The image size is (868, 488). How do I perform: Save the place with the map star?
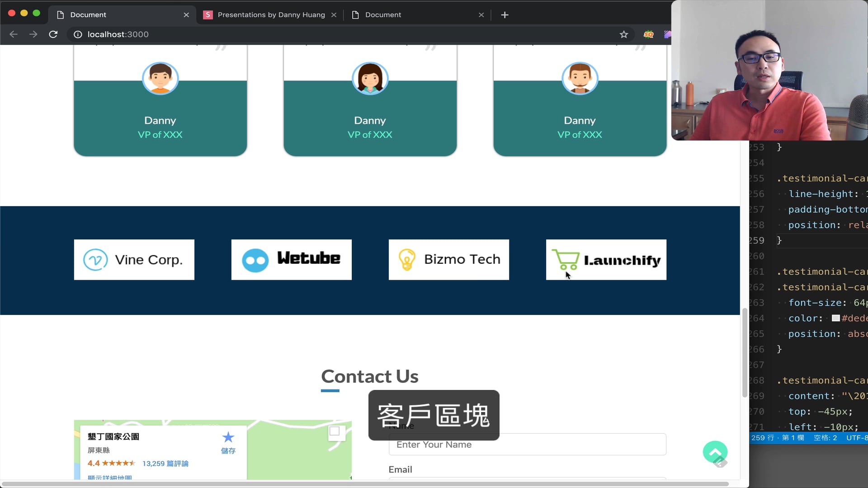tap(228, 437)
